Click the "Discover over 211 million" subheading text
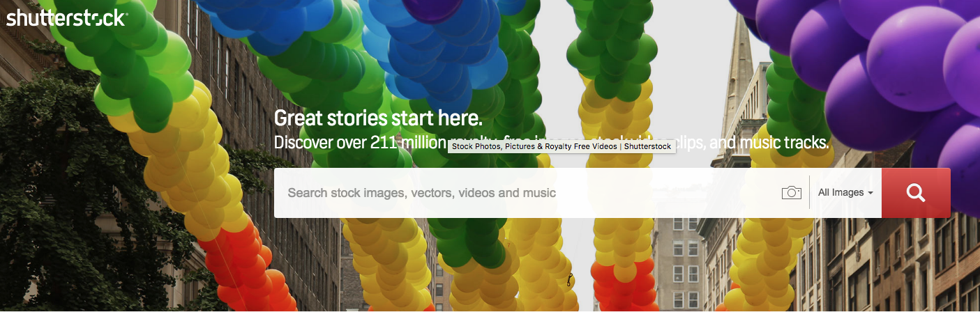The image size is (980, 312). [x=360, y=143]
